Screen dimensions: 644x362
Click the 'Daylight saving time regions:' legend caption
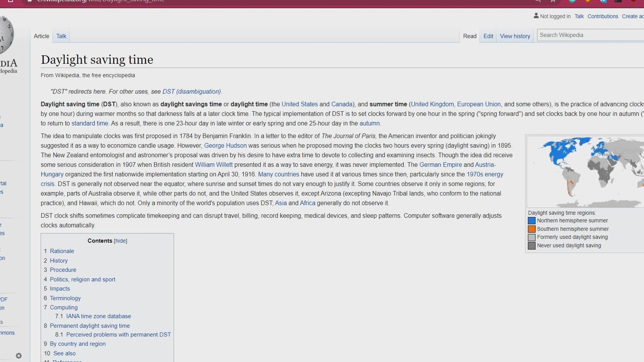coord(562,213)
